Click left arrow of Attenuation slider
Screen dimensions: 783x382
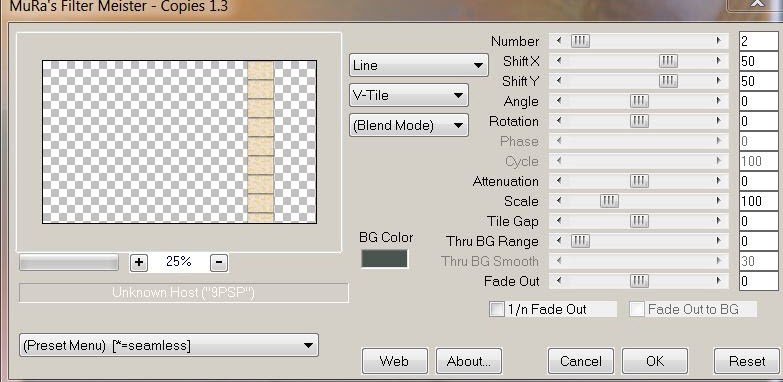(x=559, y=181)
